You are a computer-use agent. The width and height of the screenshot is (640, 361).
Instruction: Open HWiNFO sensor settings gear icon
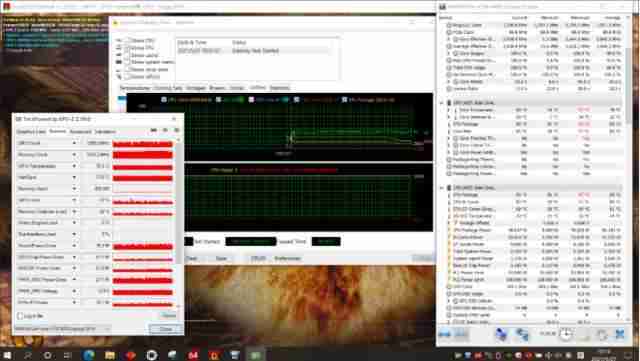click(x=602, y=334)
